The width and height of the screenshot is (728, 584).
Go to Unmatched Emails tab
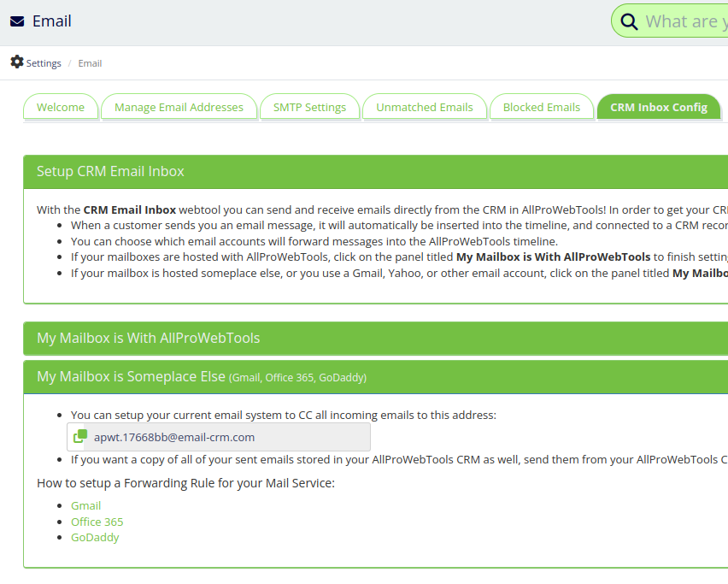click(x=425, y=108)
